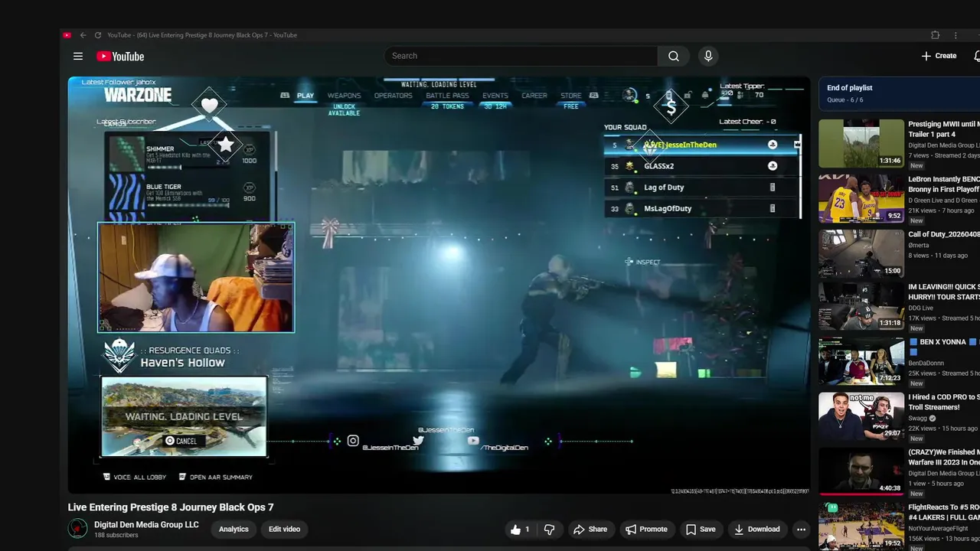Share this video
This screenshot has width=980, height=551.
click(590, 529)
